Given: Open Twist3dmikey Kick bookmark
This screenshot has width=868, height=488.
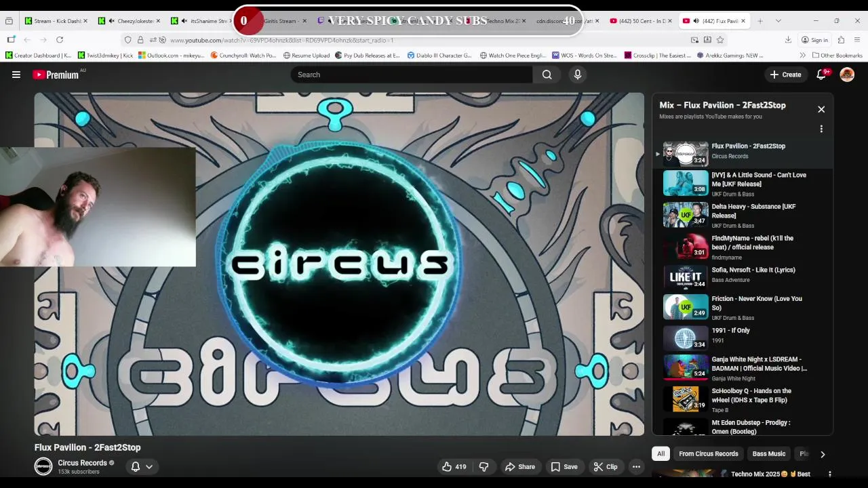Looking at the screenshot, I should pyautogui.click(x=106, y=56).
